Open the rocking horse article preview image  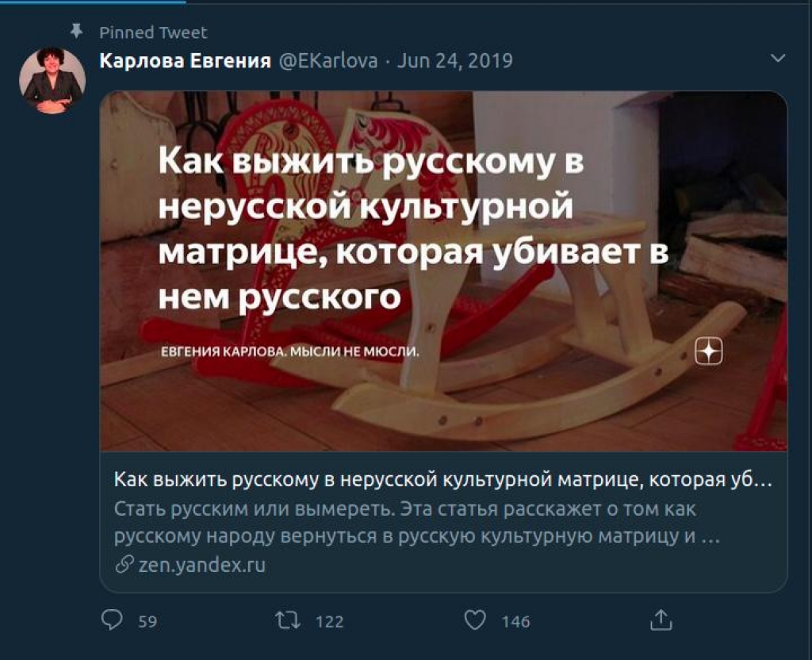click(444, 271)
